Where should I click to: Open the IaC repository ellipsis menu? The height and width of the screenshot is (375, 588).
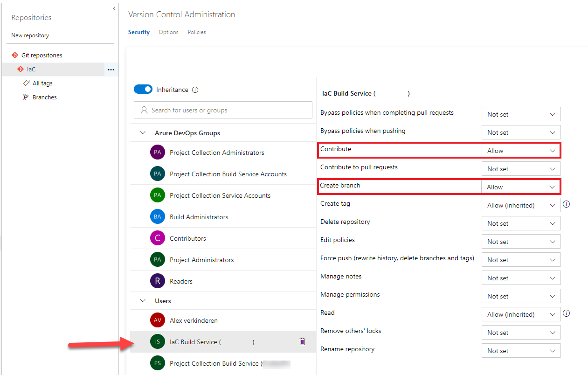(x=111, y=69)
